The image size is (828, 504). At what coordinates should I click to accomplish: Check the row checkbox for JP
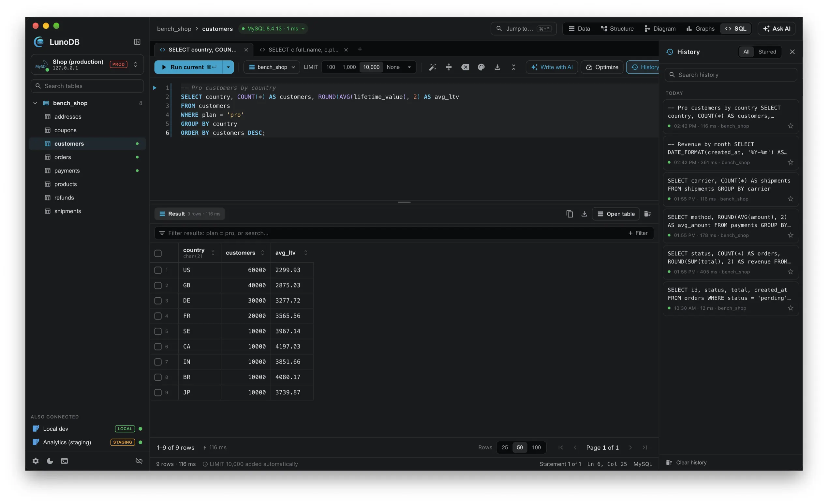[158, 393]
